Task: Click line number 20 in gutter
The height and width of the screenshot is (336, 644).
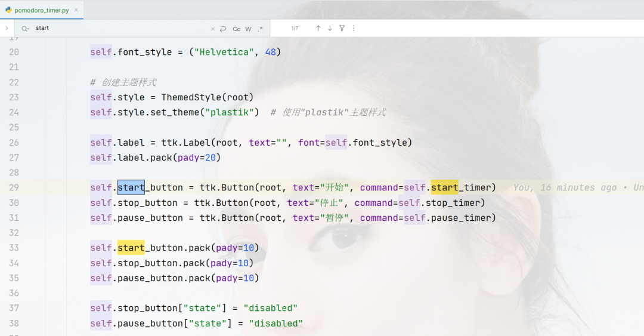Action: [x=14, y=53]
